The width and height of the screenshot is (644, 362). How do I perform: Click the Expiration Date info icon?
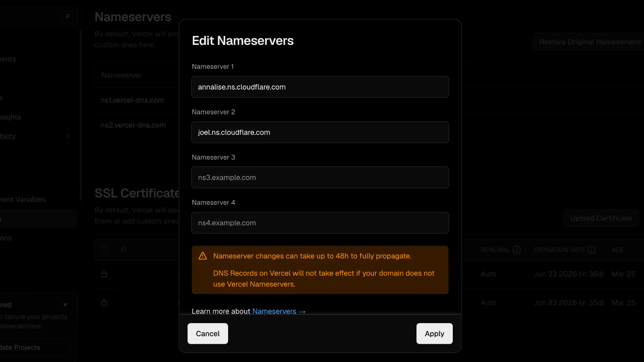(x=592, y=250)
